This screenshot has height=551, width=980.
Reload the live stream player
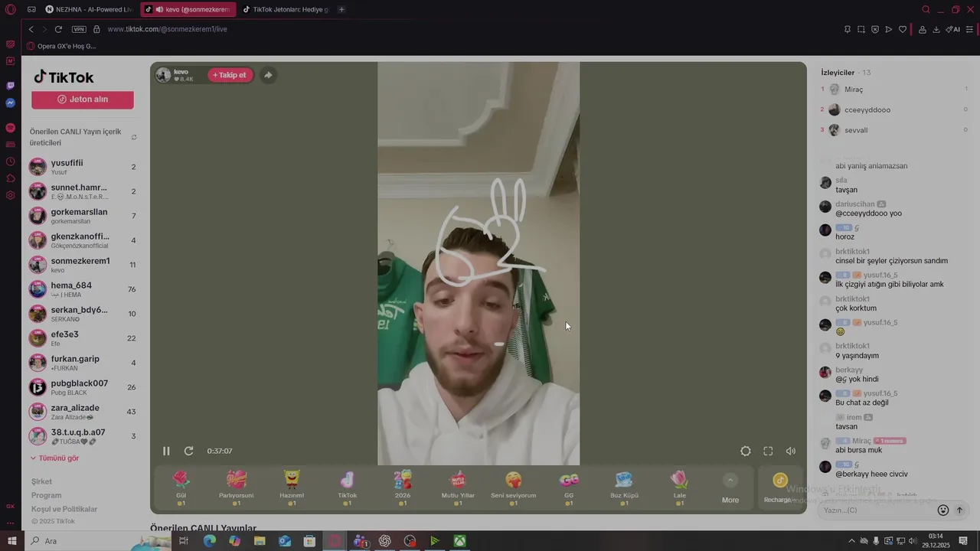pyautogui.click(x=189, y=452)
